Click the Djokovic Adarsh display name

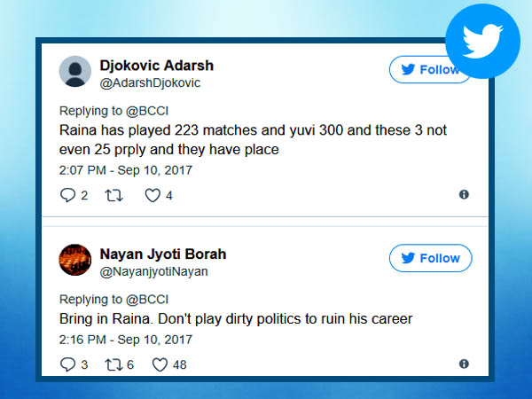(x=156, y=66)
